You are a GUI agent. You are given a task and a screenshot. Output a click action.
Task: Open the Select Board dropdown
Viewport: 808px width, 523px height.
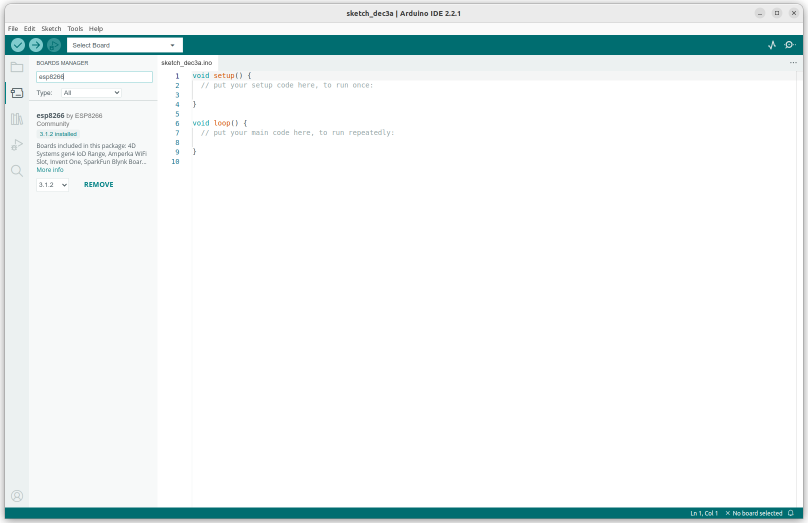pos(124,45)
